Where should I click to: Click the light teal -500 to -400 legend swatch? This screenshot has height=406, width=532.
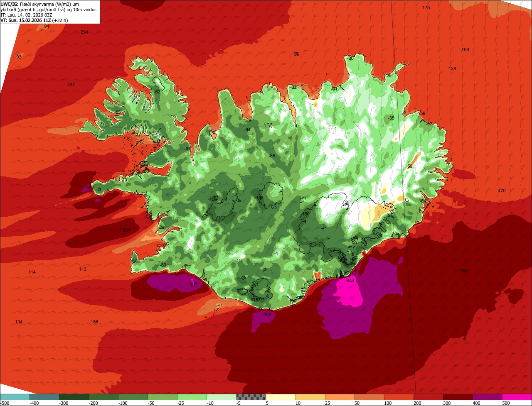tap(15, 397)
